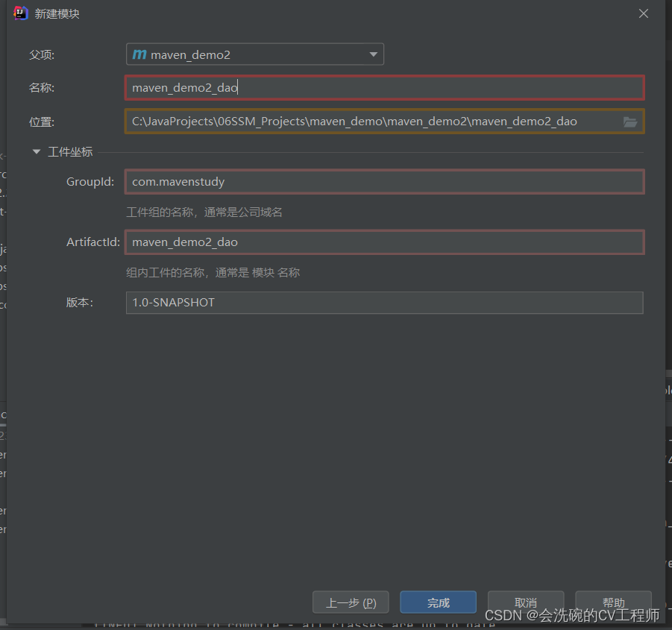Collapse the 工件坐标 section triangle
Viewport: 672px width, 630px height.
pyautogui.click(x=36, y=152)
